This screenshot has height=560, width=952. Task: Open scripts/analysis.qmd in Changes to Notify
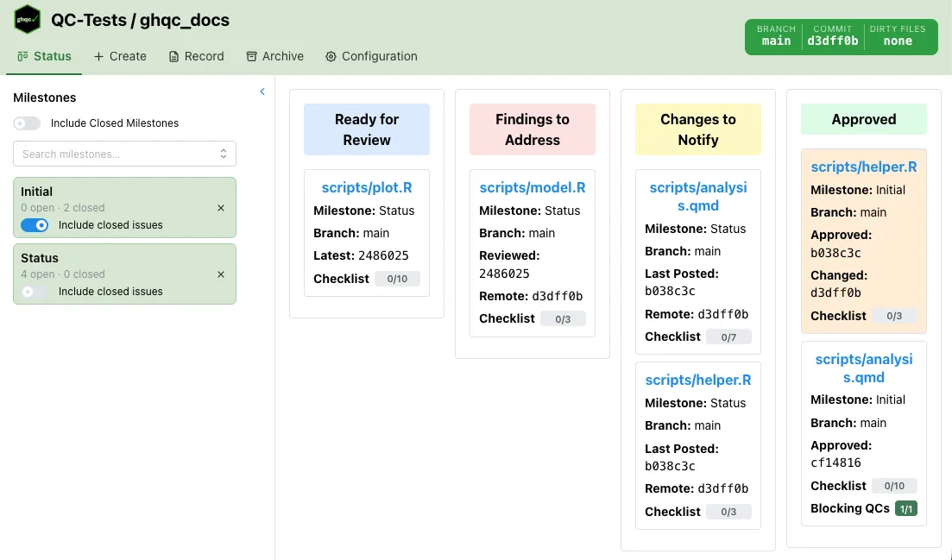tap(698, 196)
